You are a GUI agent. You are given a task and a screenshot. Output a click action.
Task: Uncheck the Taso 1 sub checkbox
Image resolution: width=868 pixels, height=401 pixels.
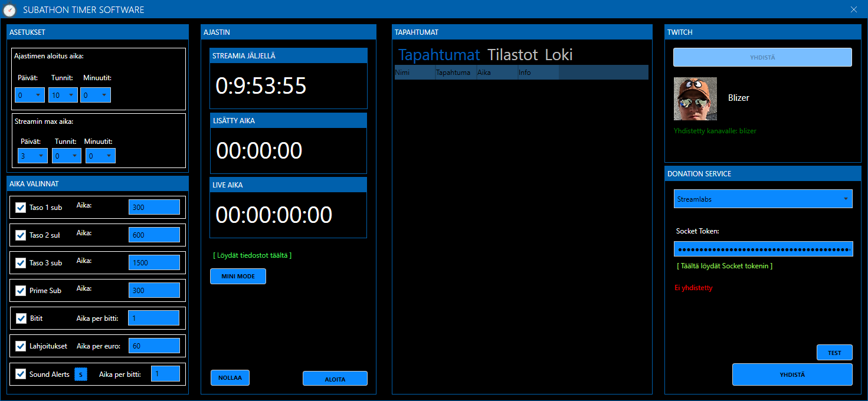[x=21, y=208]
